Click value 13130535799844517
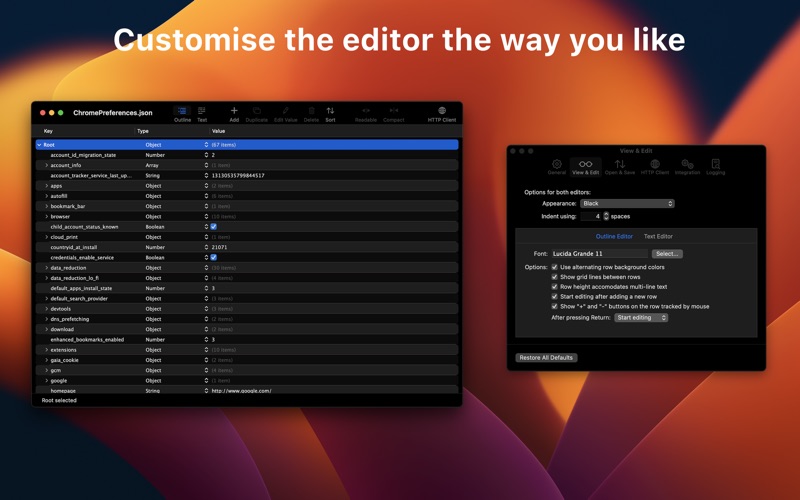 (238, 176)
